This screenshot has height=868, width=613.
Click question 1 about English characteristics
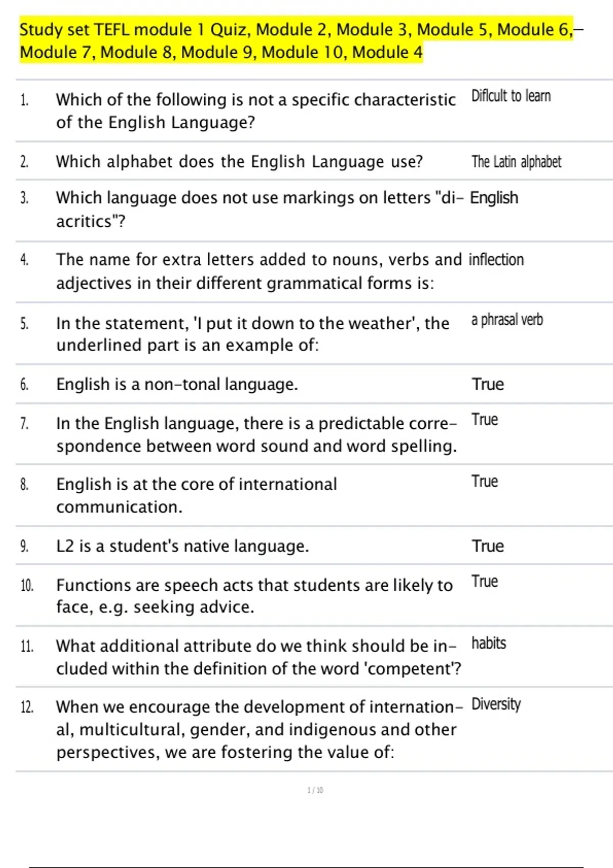pos(255,111)
